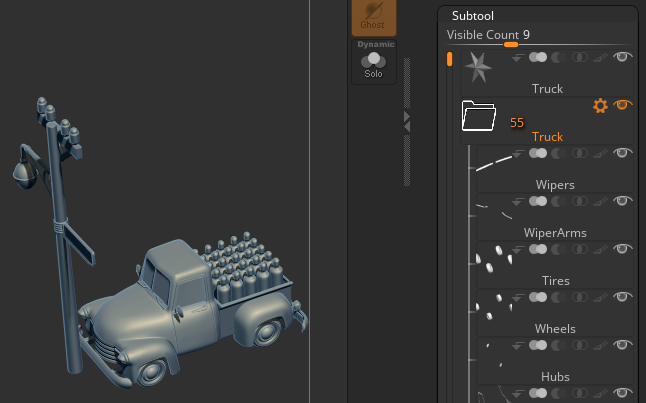Set union mode on top Truck subtool
The height and width of the screenshot is (403, 646).
[x=538, y=57]
